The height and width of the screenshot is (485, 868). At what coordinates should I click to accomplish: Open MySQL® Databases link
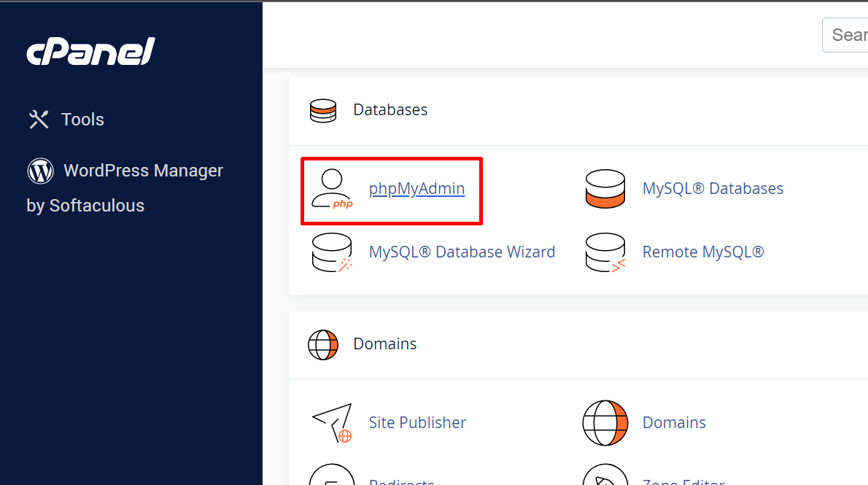point(713,189)
